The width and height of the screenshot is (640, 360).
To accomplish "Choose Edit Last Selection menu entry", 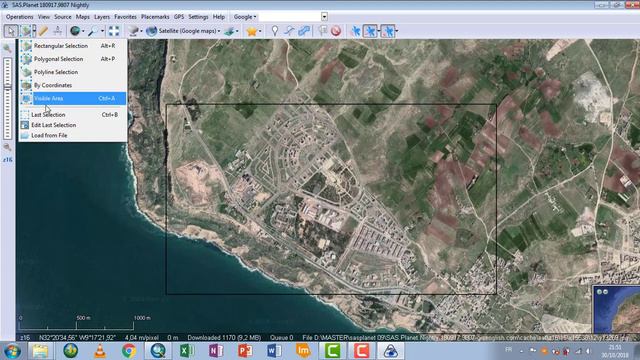I will tap(73, 125).
